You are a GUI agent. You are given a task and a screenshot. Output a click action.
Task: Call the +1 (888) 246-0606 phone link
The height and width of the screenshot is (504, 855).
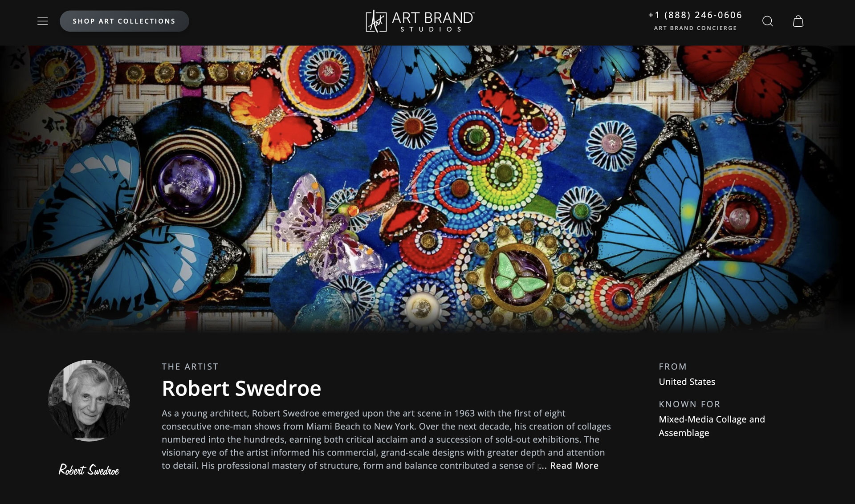[x=695, y=15]
